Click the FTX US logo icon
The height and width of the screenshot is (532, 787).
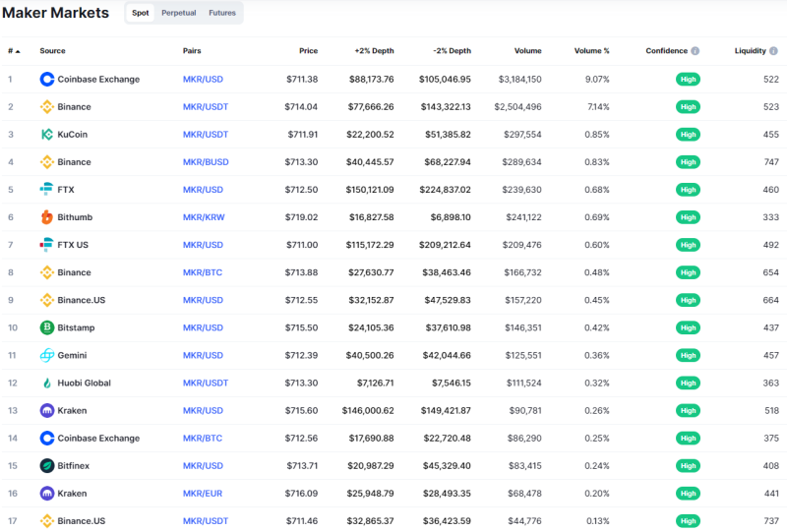[x=46, y=245]
